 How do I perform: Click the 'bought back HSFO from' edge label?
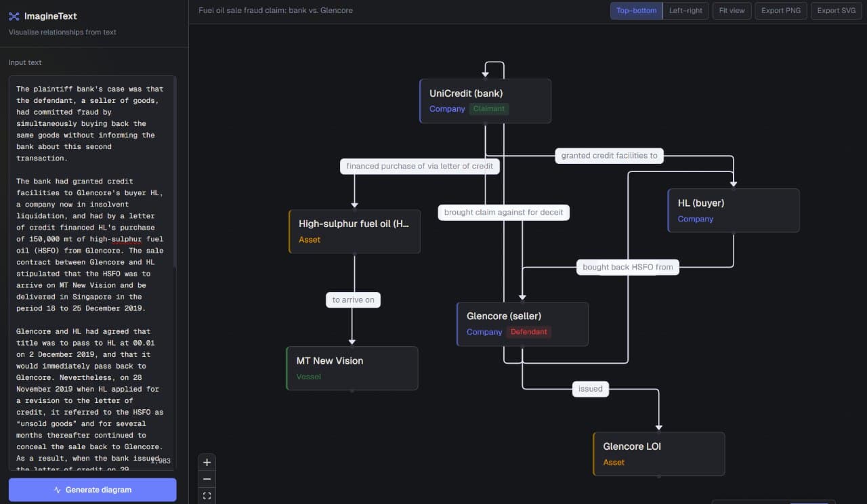click(628, 267)
